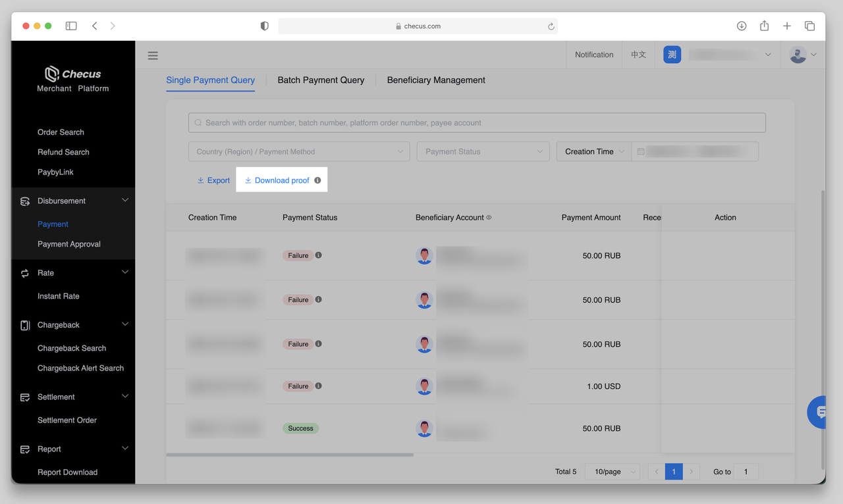Click the calendar icon in date range
The height and width of the screenshot is (504, 843).
641,151
